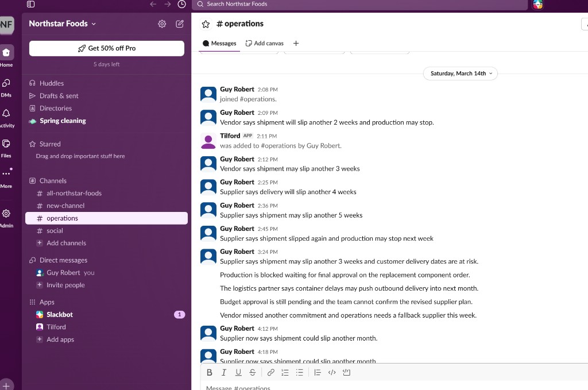This screenshot has height=390, width=588.
Task: Click Add apps
Action: coord(106,339)
